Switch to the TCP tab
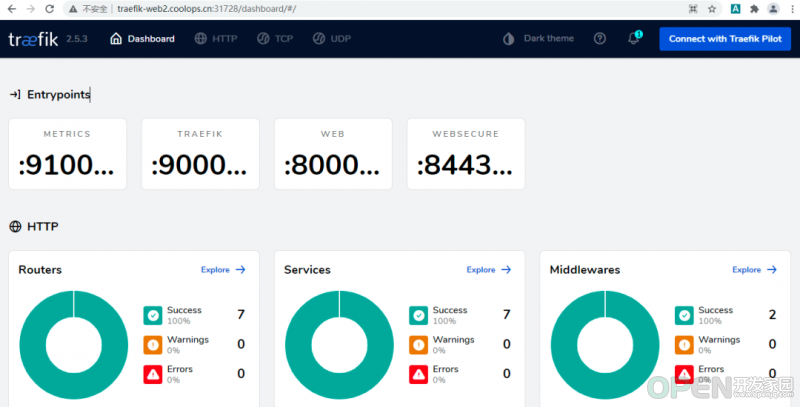 tap(275, 38)
